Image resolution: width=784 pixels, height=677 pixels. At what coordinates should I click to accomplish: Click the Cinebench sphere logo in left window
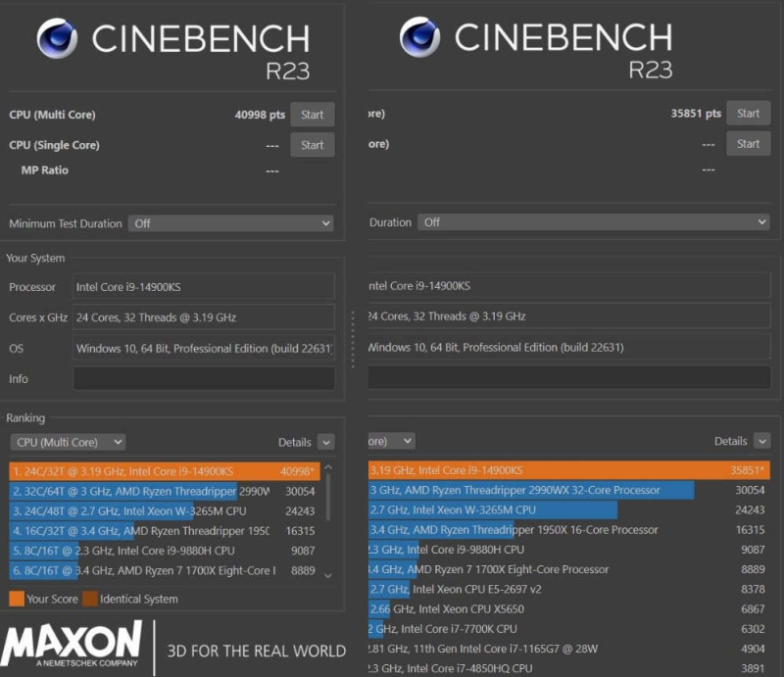tap(57, 39)
